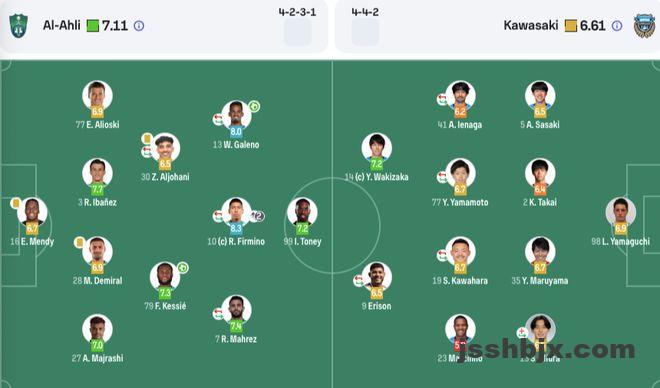660x388 pixels.
Task: Open the Kawasaki club crest
Action: [644, 26]
